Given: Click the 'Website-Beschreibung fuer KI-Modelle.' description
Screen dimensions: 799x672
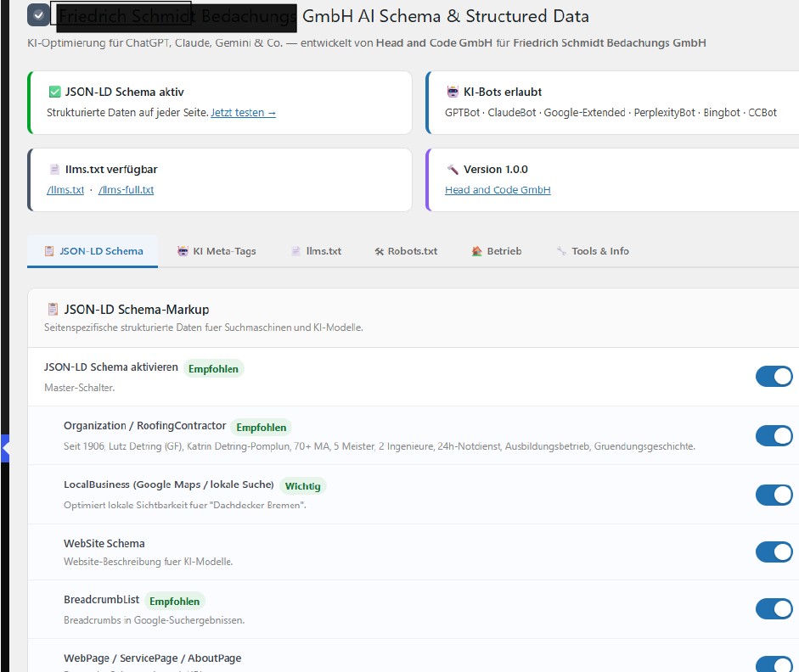Looking at the screenshot, I should click(x=149, y=562).
